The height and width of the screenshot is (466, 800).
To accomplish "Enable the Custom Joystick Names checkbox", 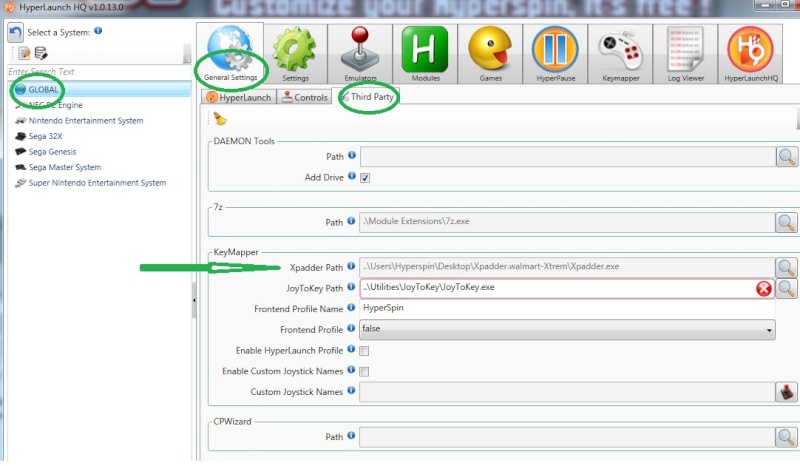I will tap(364, 372).
